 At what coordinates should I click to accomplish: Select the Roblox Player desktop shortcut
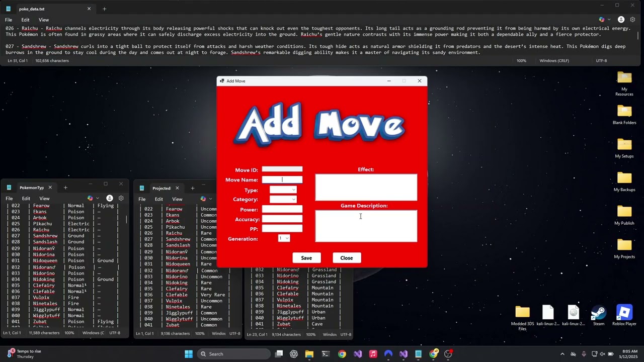pyautogui.click(x=624, y=316)
